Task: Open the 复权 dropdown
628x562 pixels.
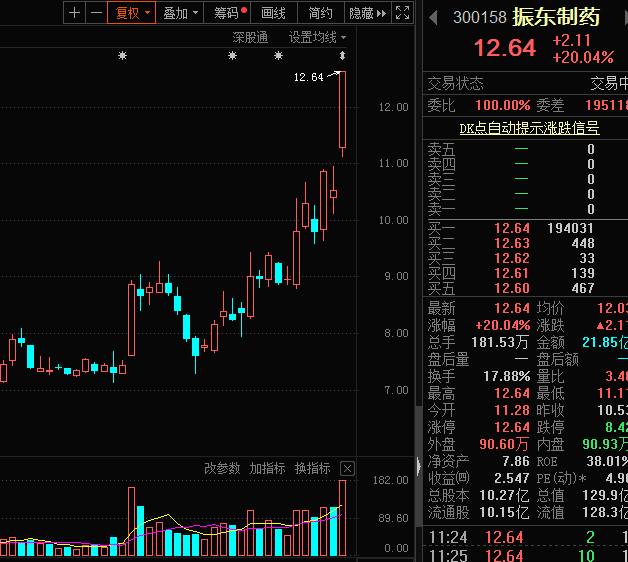Action: pyautogui.click(x=132, y=13)
